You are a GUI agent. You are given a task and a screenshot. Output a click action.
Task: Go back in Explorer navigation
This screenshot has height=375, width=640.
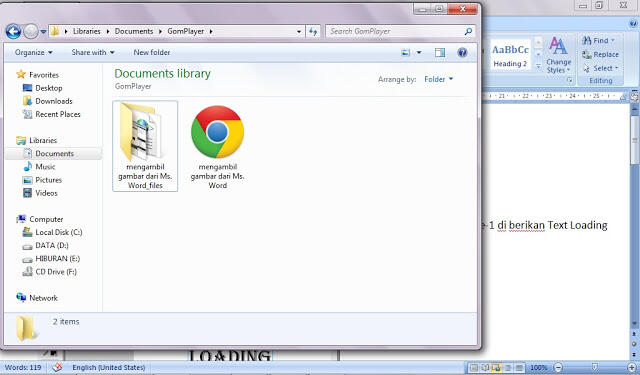13,31
